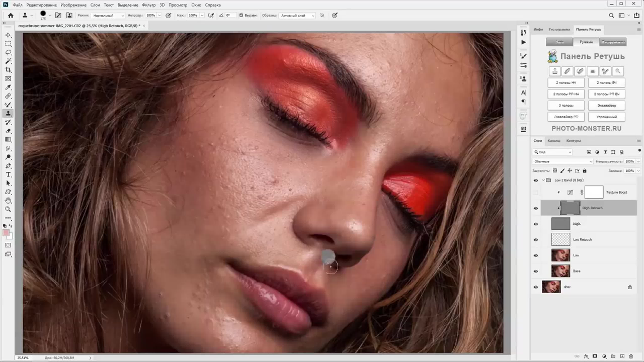
Task: Select the Eraser tool
Action: (x=8, y=131)
